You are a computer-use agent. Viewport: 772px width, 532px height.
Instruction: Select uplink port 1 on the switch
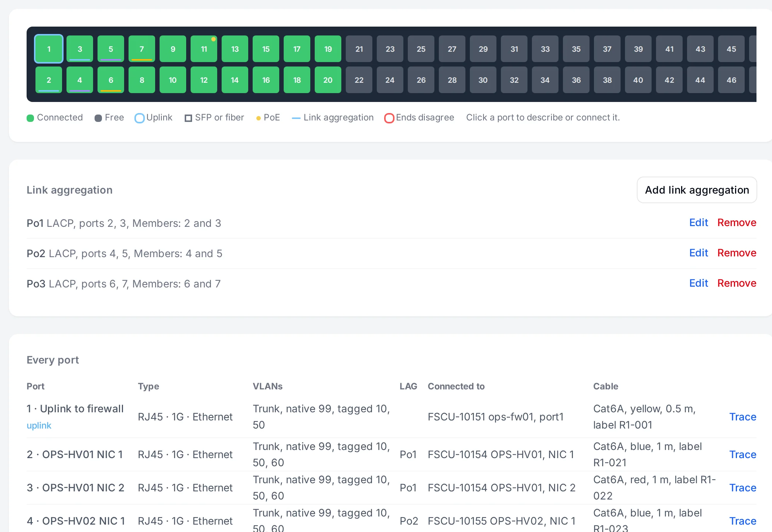click(49, 49)
